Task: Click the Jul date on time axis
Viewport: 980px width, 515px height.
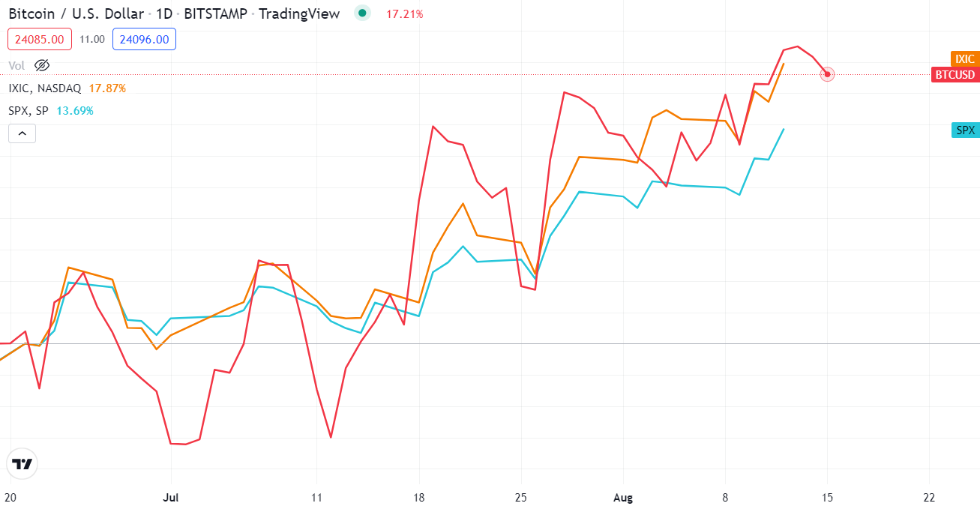Action: click(x=171, y=497)
